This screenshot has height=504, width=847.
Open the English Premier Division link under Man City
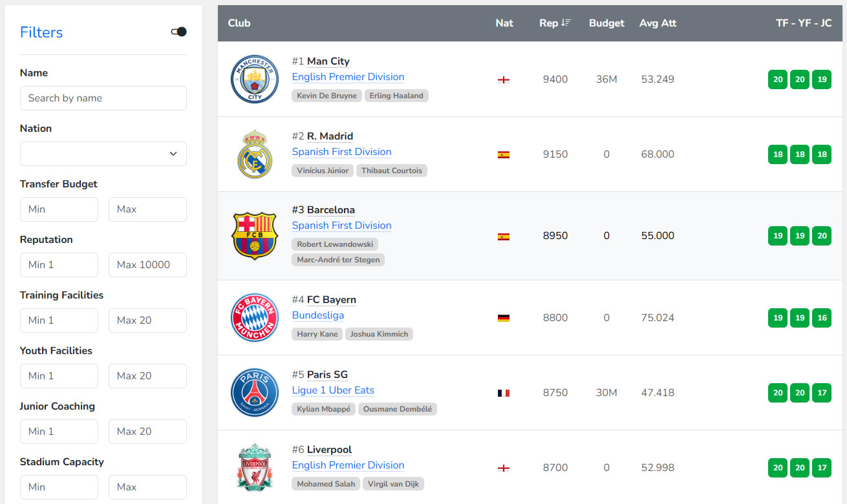tap(348, 77)
